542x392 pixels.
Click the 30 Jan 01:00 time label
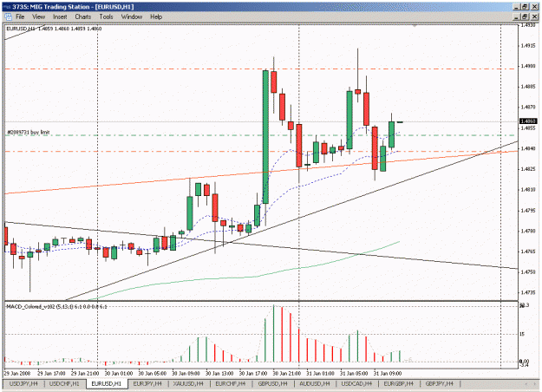tap(119, 374)
